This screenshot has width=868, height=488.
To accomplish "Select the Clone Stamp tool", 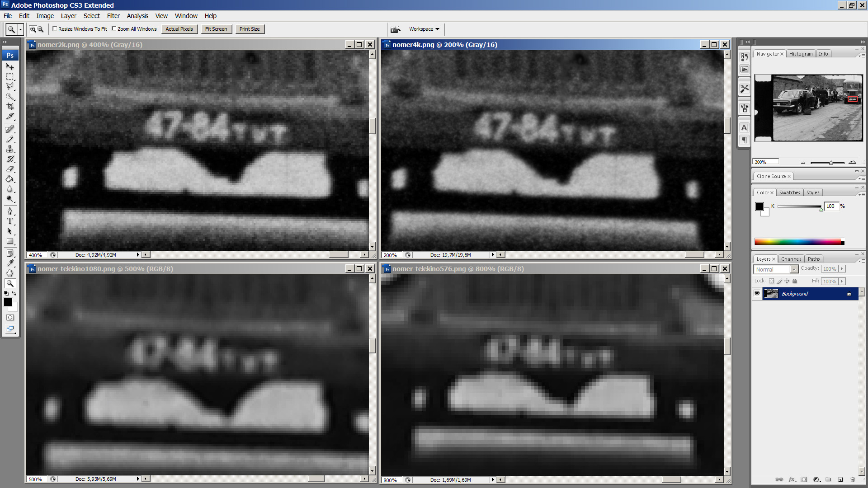I will 9,149.
